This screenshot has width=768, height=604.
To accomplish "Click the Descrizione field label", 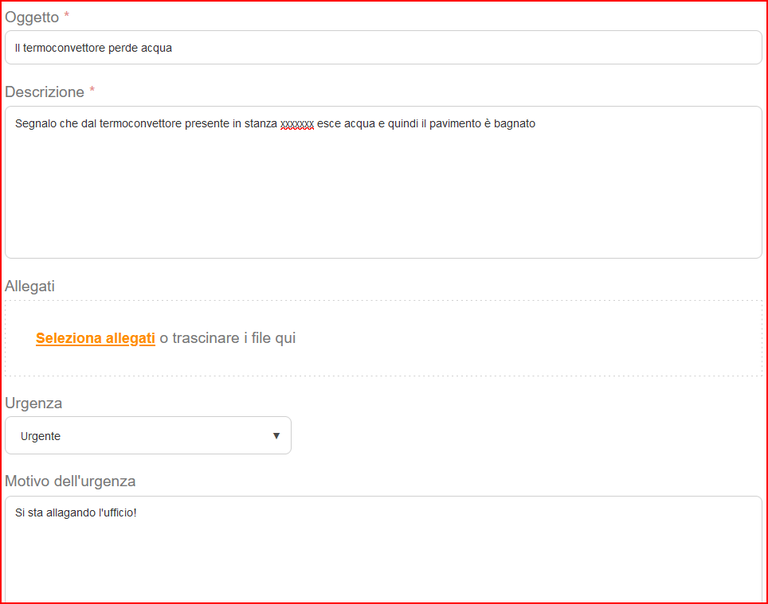I will point(45,92).
